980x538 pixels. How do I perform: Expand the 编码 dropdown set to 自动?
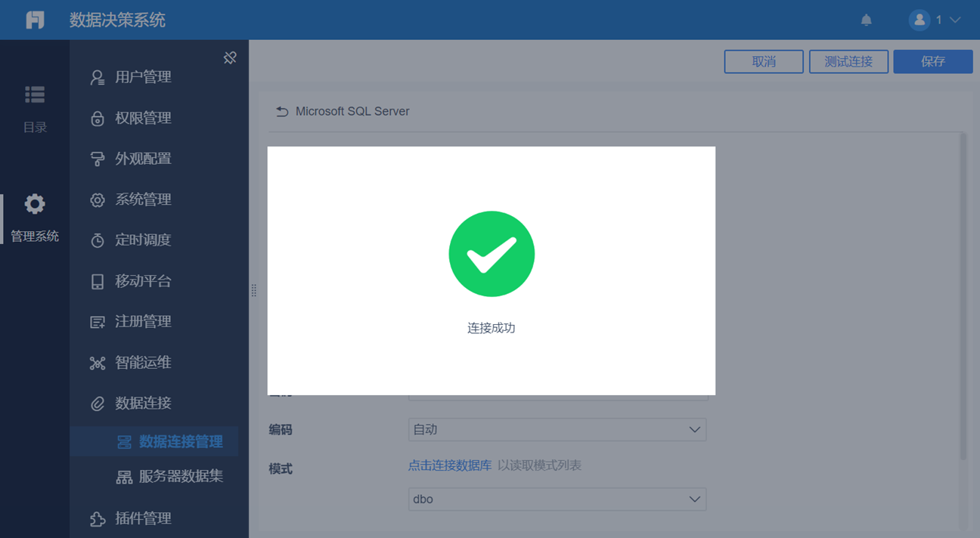[x=557, y=430]
